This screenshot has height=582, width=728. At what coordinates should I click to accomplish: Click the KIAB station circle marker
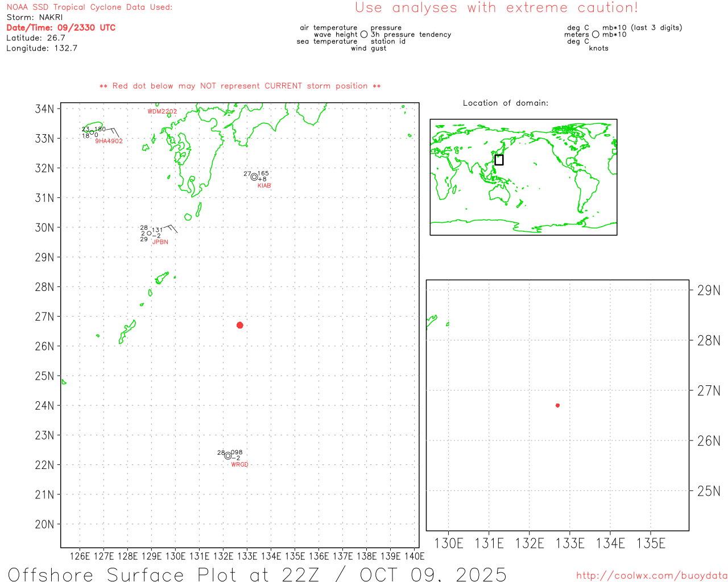pyautogui.click(x=254, y=177)
